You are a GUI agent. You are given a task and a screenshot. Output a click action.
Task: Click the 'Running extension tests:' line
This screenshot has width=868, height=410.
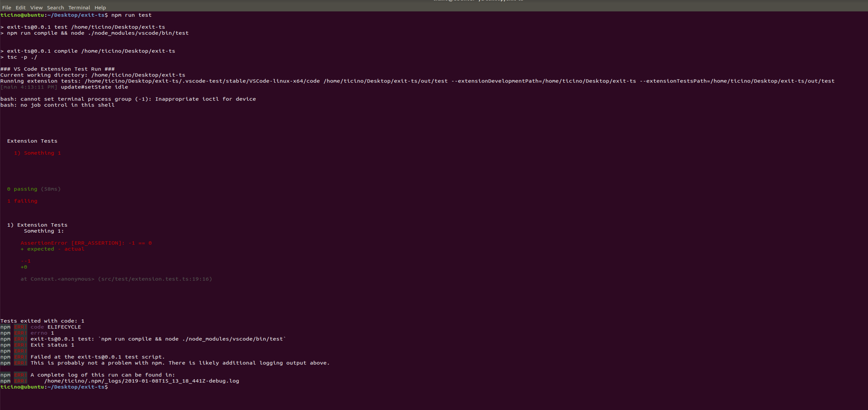click(x=417, y=81)
